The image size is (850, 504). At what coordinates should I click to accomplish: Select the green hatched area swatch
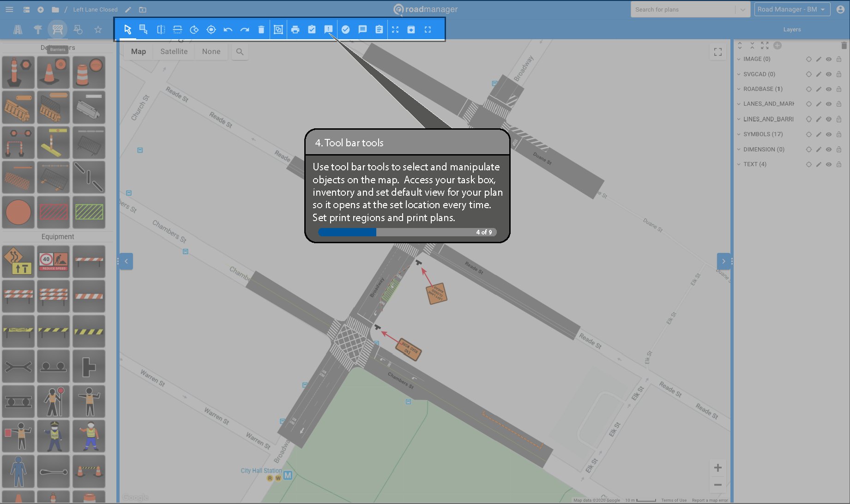click(x=89, y=212)
